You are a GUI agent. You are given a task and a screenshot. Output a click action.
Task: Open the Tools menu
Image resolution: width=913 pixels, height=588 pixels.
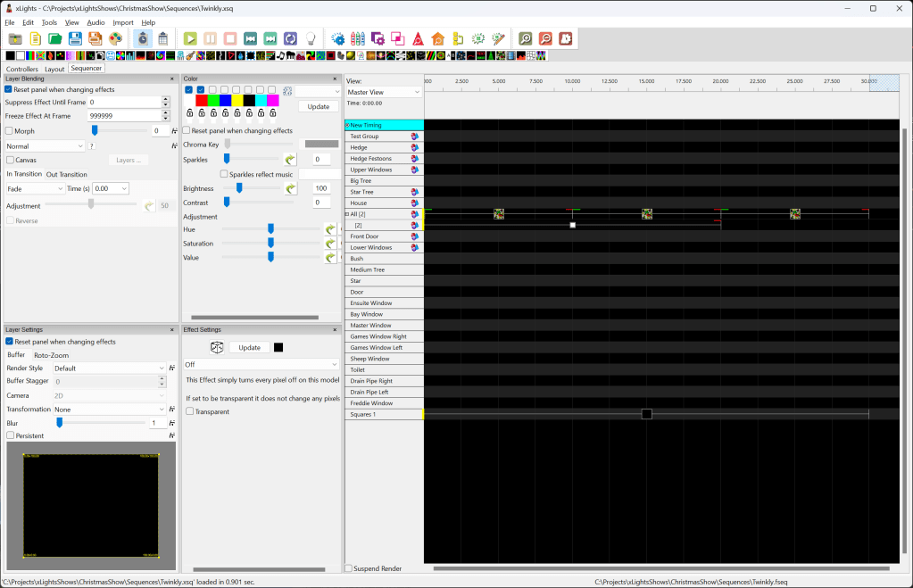click(49, 22)
